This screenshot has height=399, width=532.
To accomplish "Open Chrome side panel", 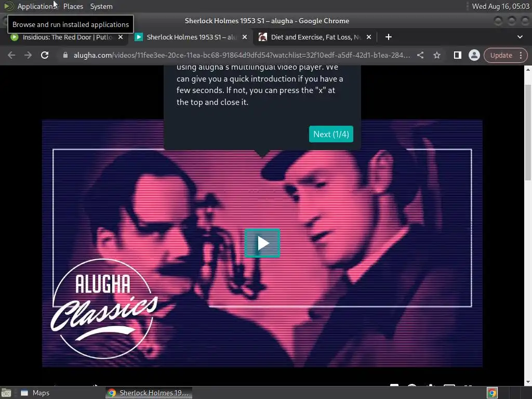I will 457,55.
